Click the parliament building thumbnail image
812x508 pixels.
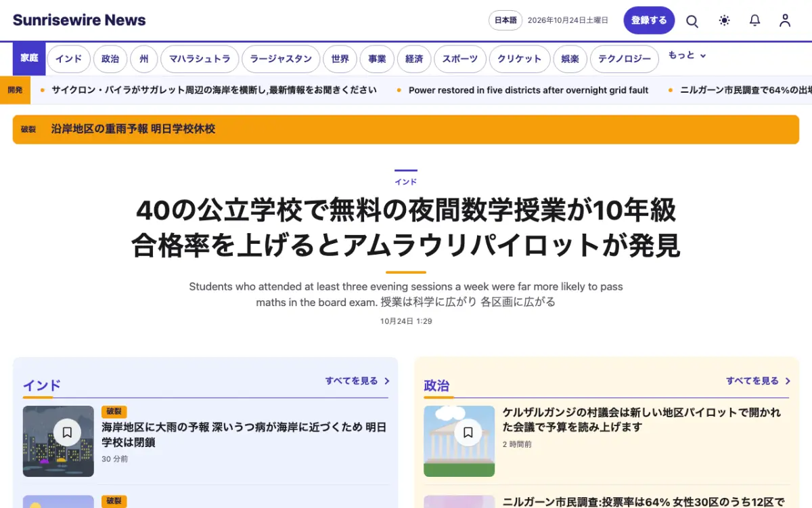(x=459, y=441)
